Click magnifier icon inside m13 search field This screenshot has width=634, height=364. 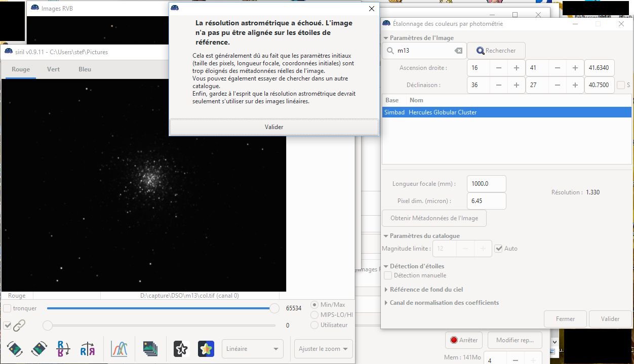pyautogui.click(x=391, y=51)
